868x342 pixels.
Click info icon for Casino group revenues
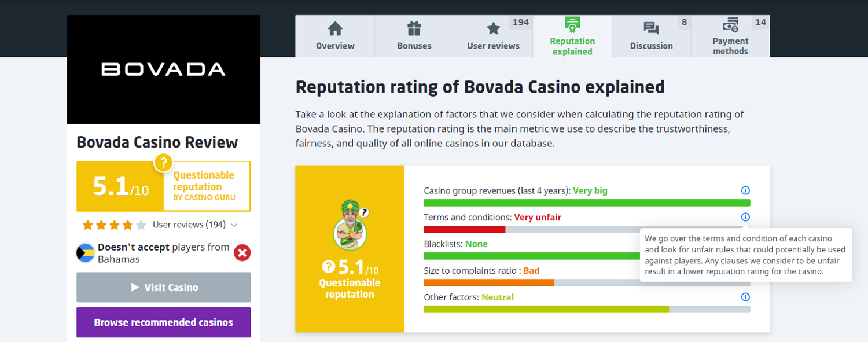click(745, 190)
